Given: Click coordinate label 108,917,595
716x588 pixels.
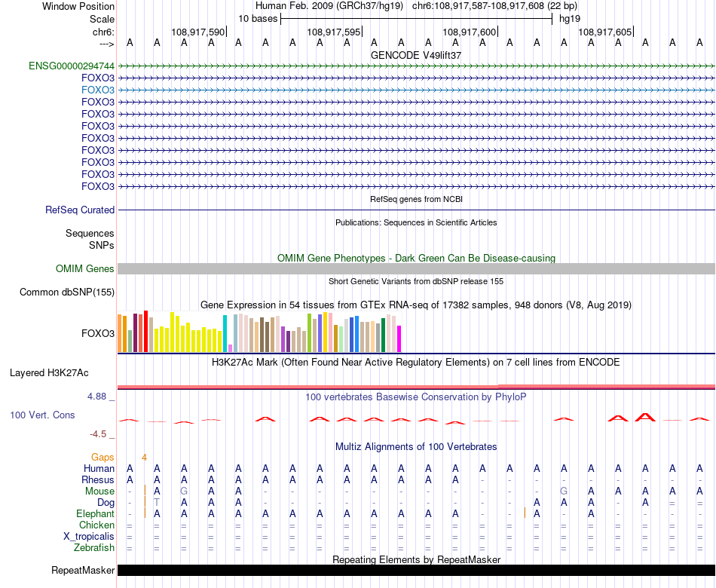Looking at the screenshot, I should coord(334,32).
